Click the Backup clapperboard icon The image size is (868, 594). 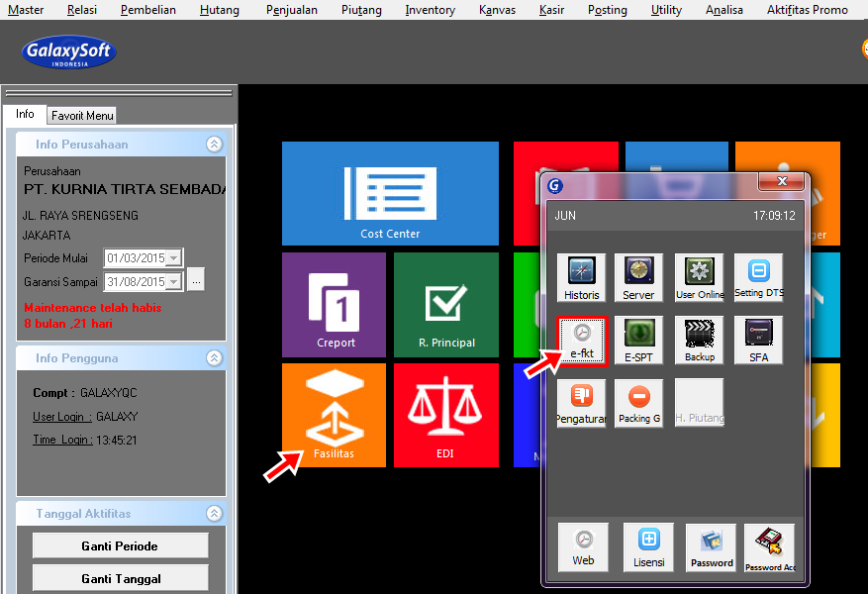699,340
